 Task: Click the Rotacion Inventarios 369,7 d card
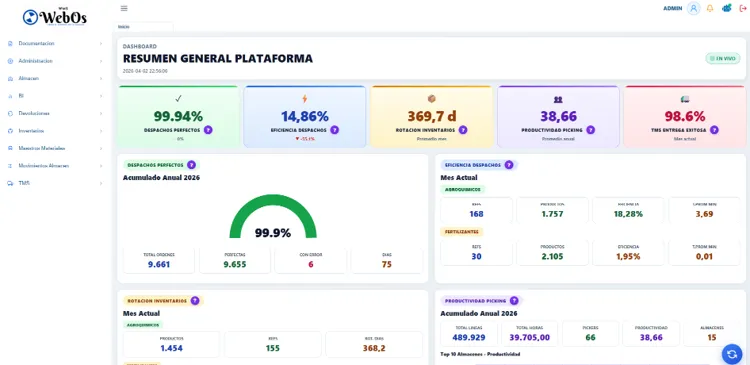(431, 117)
